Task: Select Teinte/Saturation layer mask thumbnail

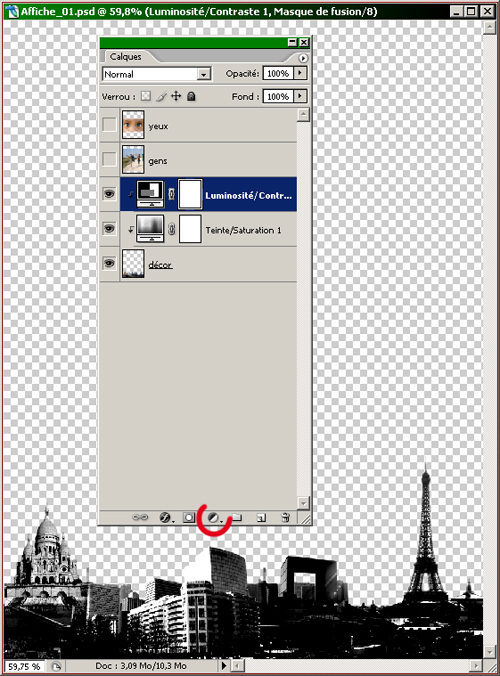Action: coord(190,229)
